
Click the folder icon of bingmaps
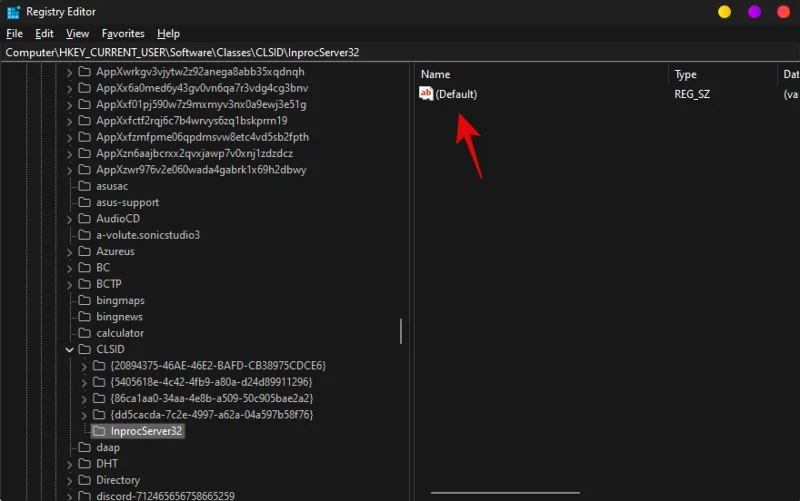click(84, 300)
